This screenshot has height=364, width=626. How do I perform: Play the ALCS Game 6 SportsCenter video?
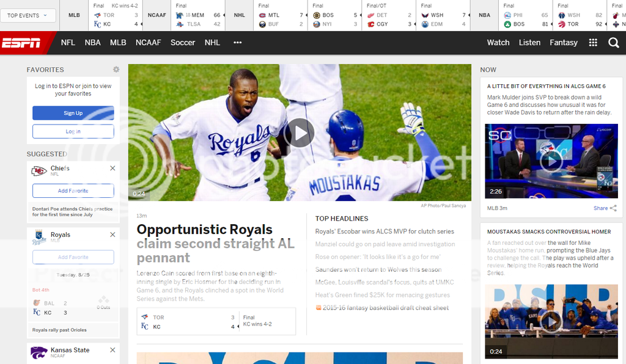click(551, 161)
